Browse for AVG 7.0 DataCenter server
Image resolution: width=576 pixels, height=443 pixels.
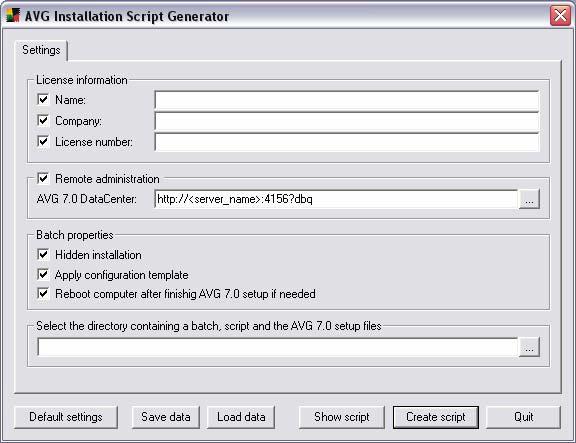[529, 199]
